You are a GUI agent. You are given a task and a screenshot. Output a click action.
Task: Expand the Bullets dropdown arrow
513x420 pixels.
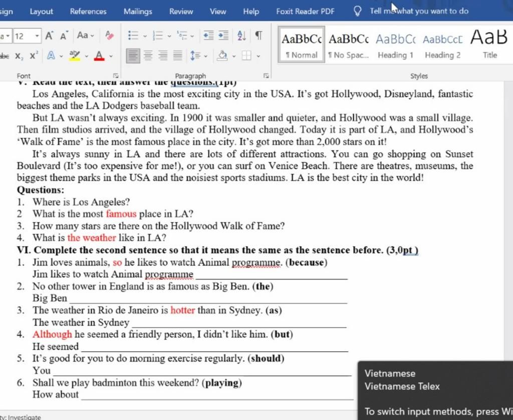pos(145,36)
